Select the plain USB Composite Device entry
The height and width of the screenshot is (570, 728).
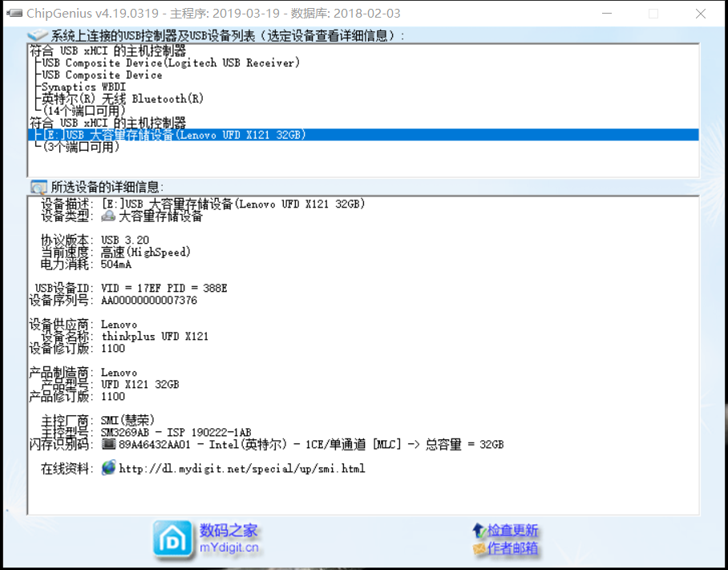(x=102, y=75)
